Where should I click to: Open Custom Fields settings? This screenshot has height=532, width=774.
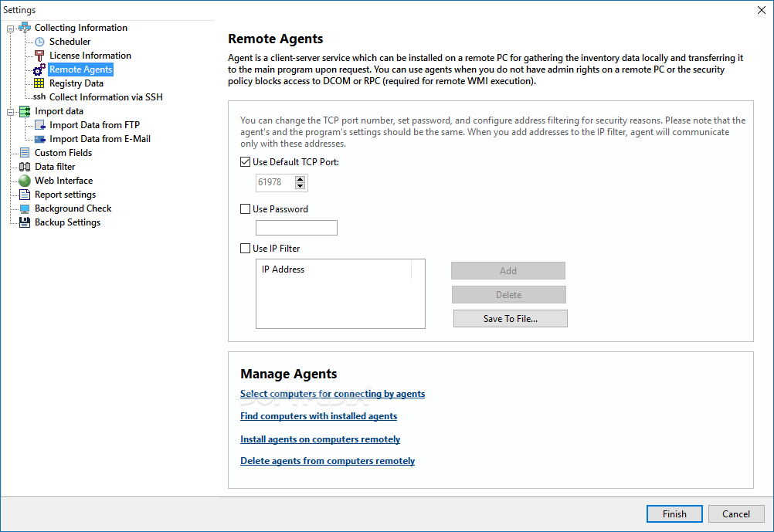[63, 152]
